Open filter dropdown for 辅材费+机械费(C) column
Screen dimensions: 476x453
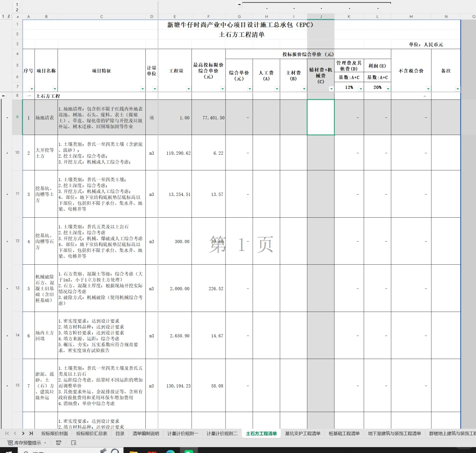click(x=331, y=89)
